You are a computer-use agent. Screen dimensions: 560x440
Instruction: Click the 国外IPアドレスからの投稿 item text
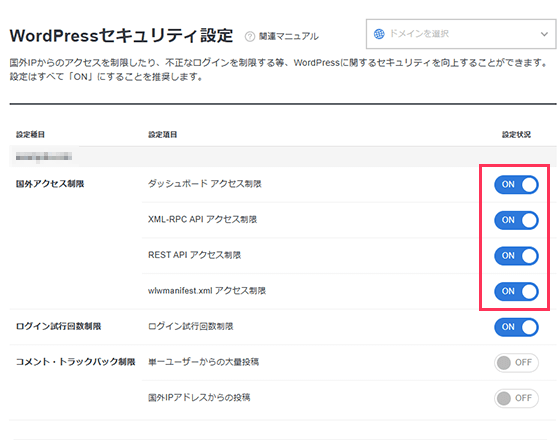[199, 398]
